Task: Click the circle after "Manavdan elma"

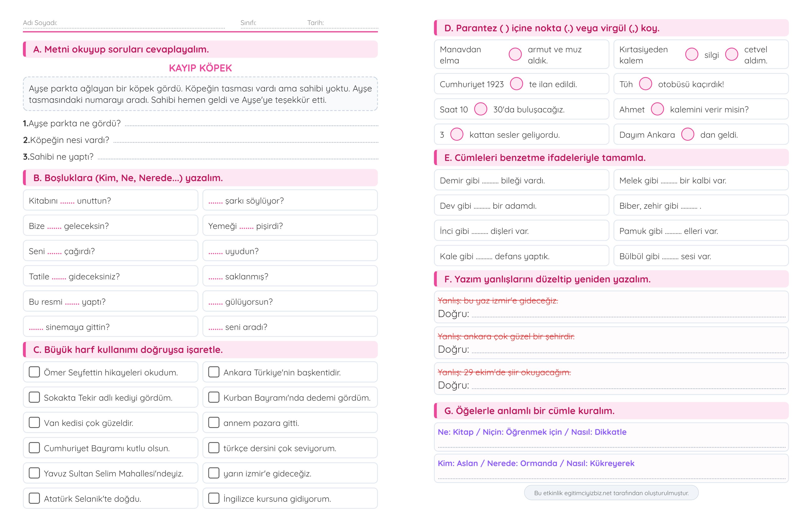Action: pyautogui.click(x=515, y=54)
